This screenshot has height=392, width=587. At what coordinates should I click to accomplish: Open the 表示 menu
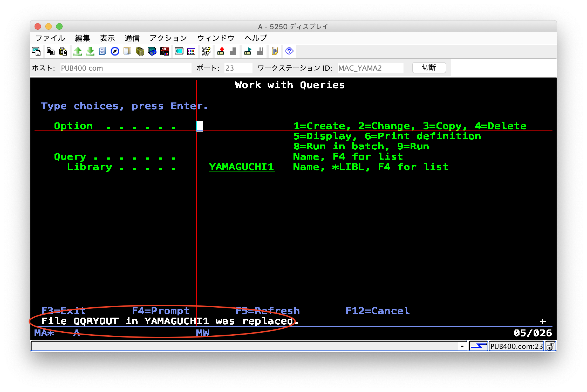[x=107, y=38]
